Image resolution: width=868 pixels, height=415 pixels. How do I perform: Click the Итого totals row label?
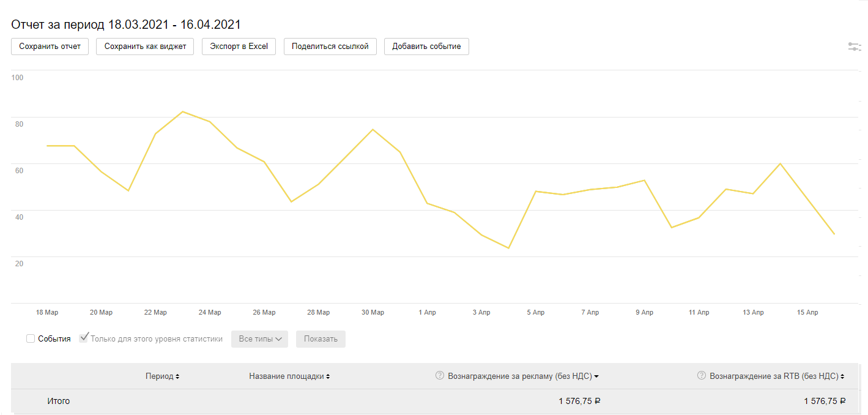tap(59, 402)
